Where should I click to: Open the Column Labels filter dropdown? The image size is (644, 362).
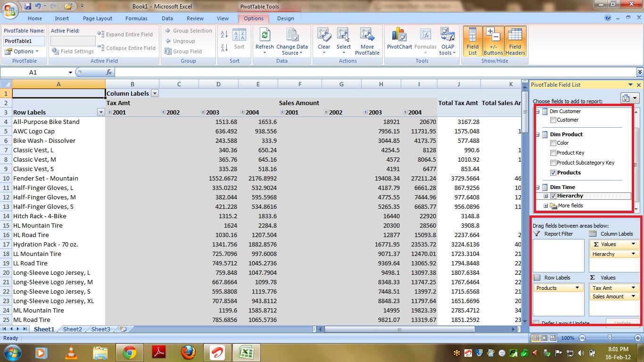[x=155, y=93]
